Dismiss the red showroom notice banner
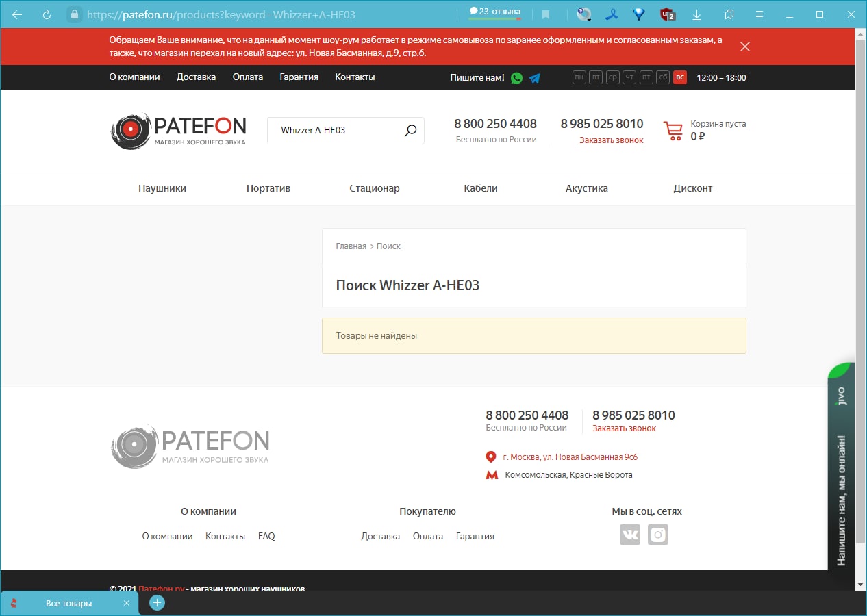The width and height of the screenshot is (867, 616). (745, 47)
